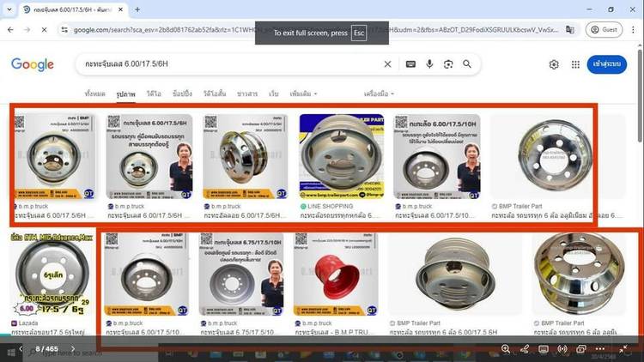The height and width of the screenshot is (362, 644).
Task: Open the on-screen keyboard input tool
Action: click(x=411, y=64)
